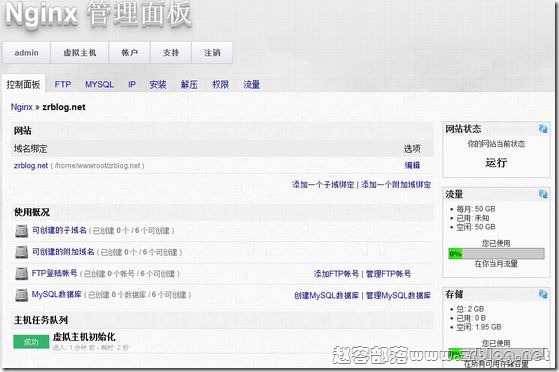Open the 支持 menu
Screen dimensions: 559x372
coord(171,52)
